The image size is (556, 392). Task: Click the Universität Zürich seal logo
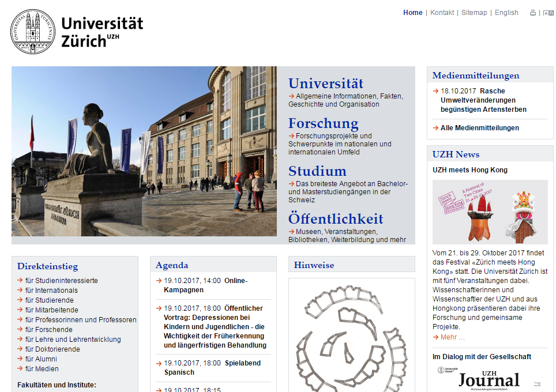tap(33, 32)
